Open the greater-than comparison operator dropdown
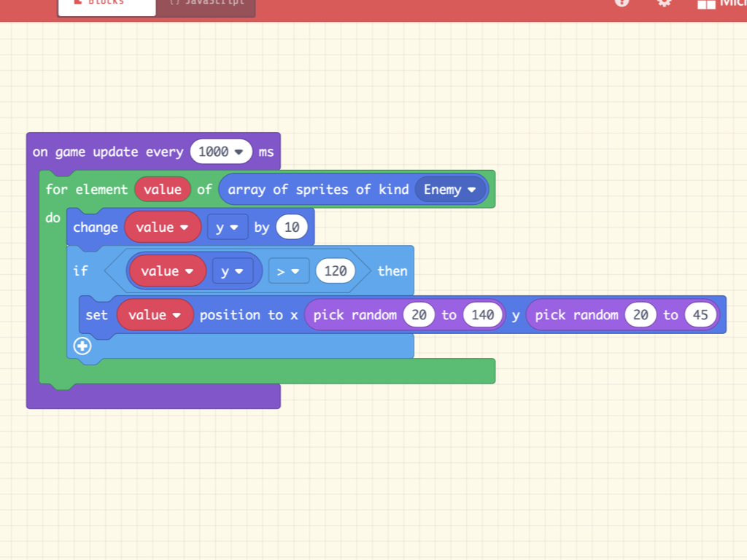The height and width of the screenshot is (560, 747). pos(289,271)
